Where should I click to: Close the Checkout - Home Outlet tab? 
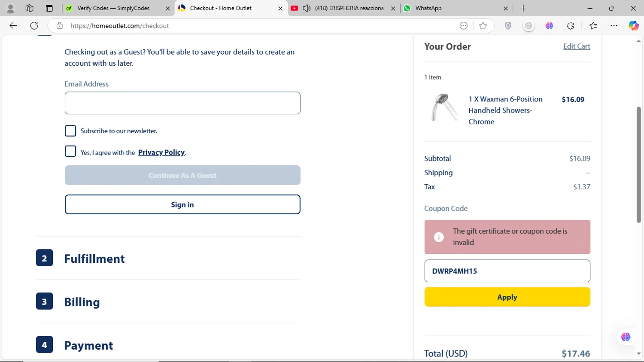pyautogui.click(x=280, y=8)
